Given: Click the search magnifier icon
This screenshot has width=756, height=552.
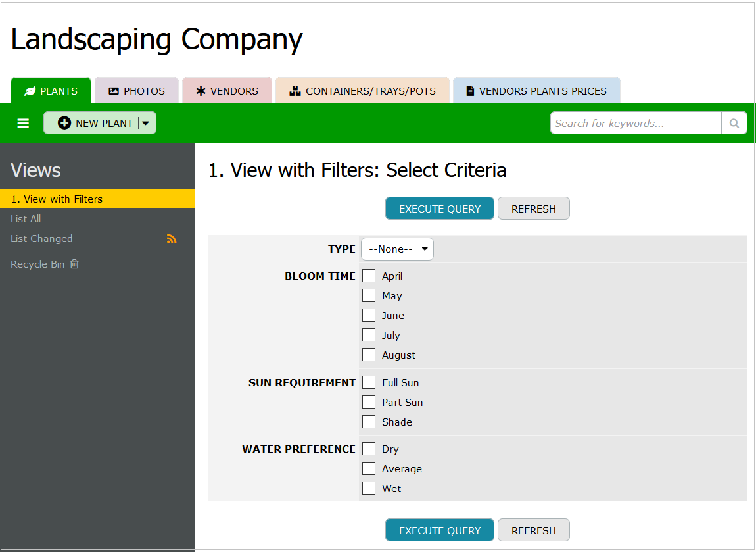Looking at the screenshot, I should [x=734, y=123].
